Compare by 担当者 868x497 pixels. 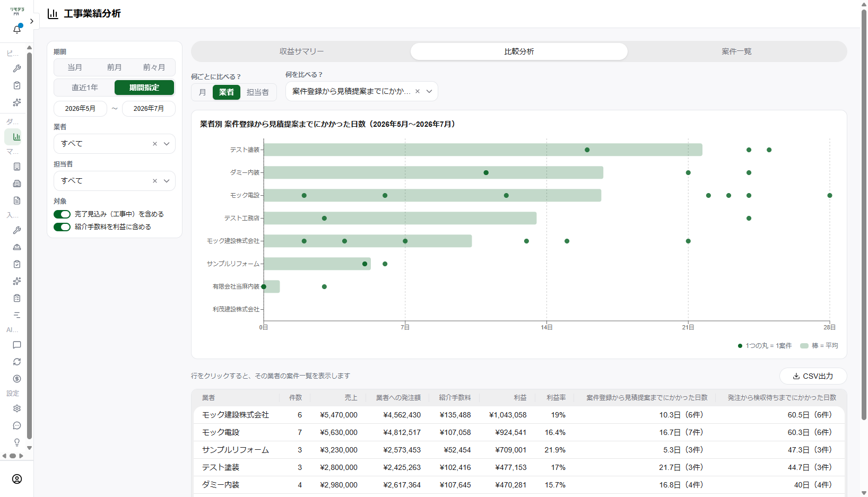(x=258, y=92)
